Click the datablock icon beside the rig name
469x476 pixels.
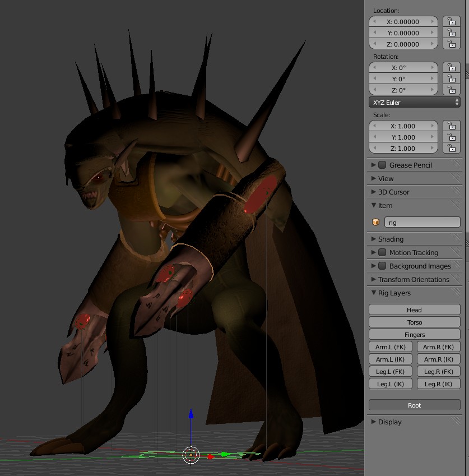point(375,222)
